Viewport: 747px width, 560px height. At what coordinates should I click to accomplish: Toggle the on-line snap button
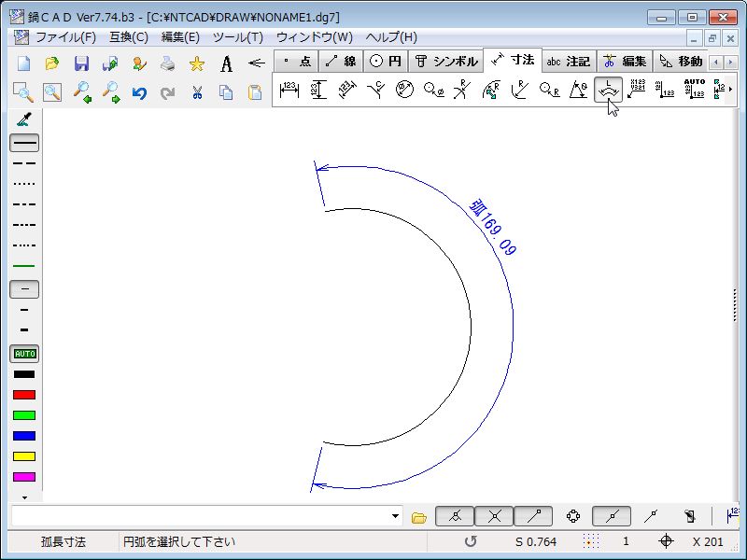coord(612,516)
